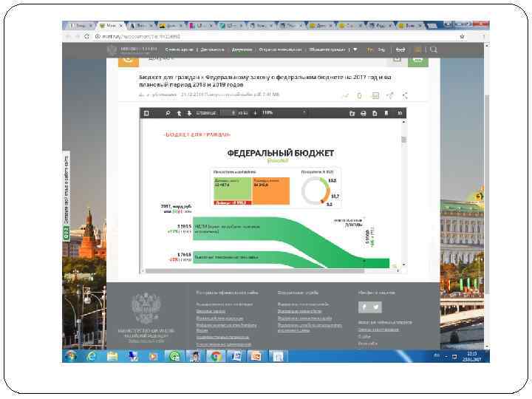The width and height of the screenshot is (532, 399).
Task: Open site search magnifier in header
Action: click(x=433, y=50)
